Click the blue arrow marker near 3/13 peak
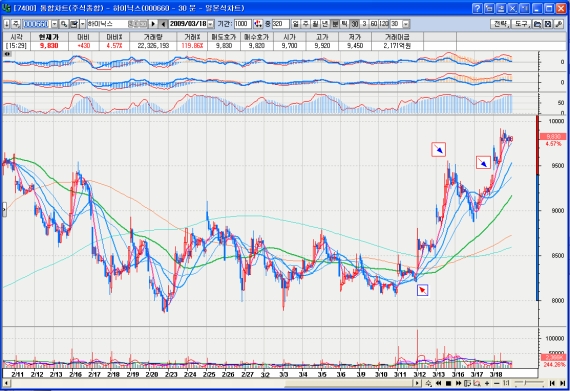This screenshot has width=570, height=391. tap(438, 149)
